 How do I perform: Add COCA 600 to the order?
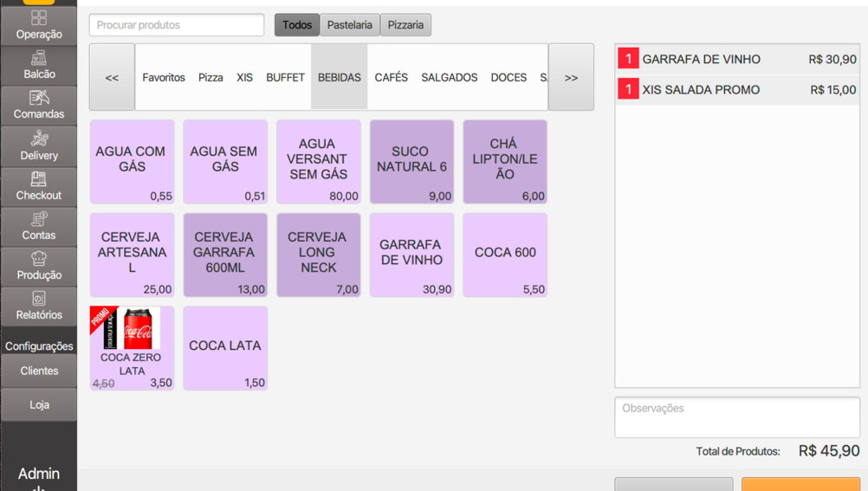(504, 255)
